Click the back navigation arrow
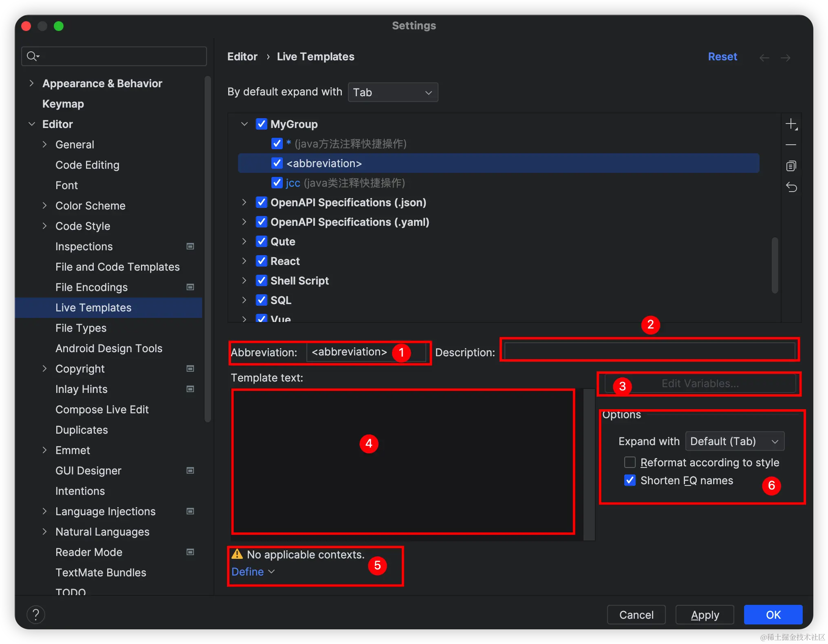Screen dimensions: 828x644 click(x=764, y=57)
